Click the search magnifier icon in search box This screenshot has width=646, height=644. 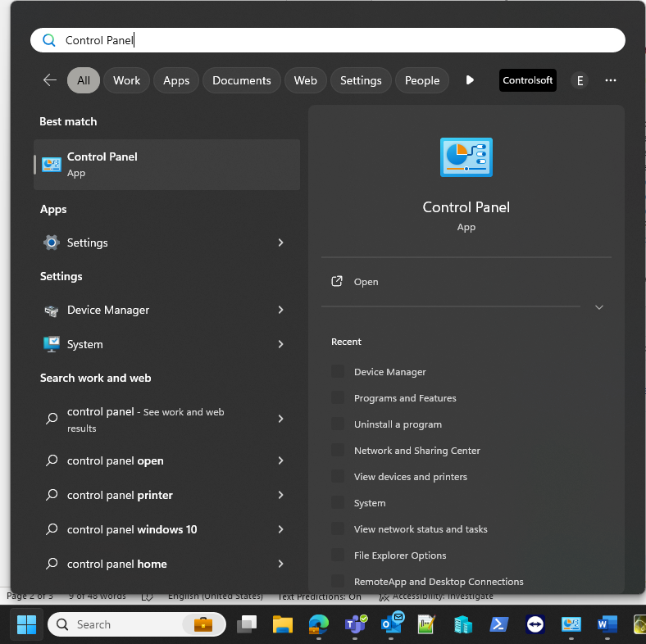(x=49, y=40)
